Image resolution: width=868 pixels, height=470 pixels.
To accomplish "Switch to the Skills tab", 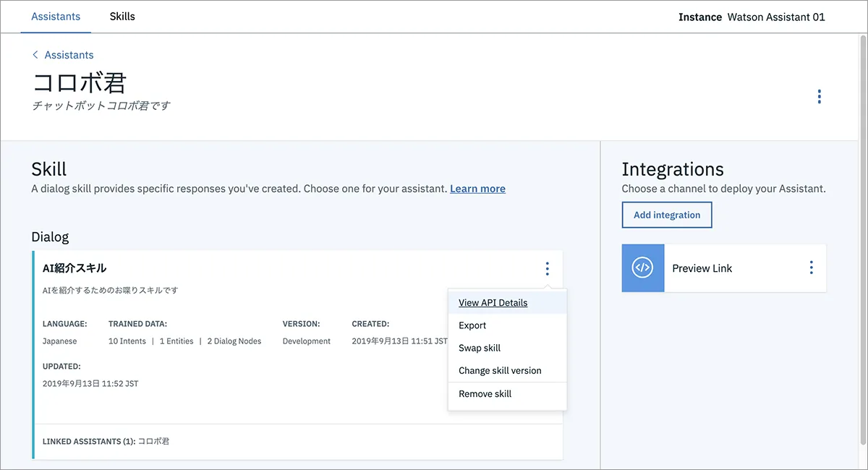I will 122,16.
